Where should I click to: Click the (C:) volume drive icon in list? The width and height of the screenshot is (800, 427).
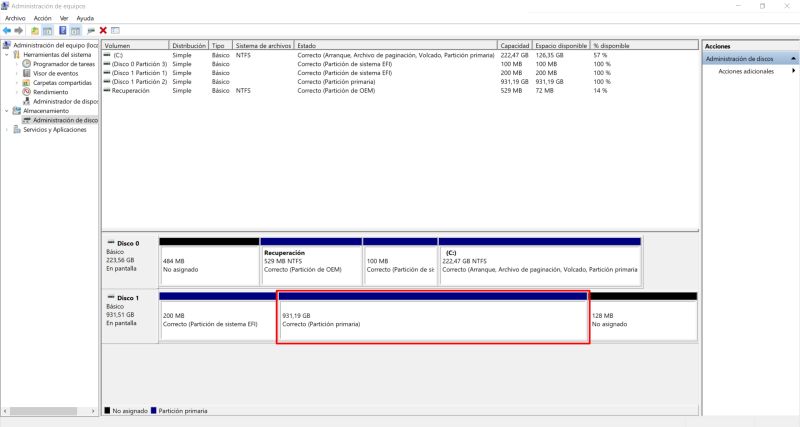pos(107,55)
